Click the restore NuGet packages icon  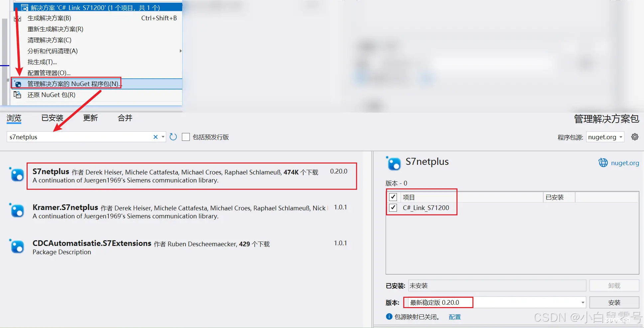click(17, 95)
